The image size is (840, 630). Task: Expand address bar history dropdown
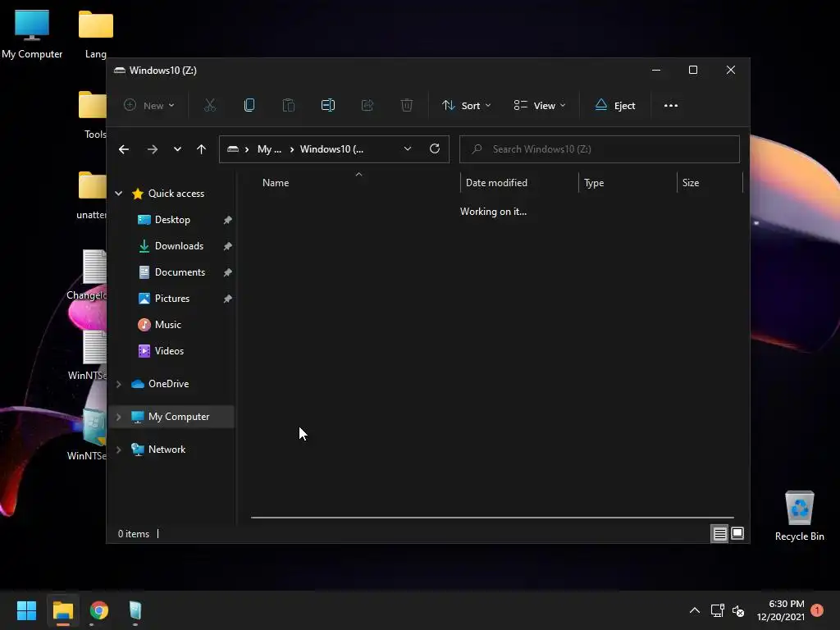[408, 149]
